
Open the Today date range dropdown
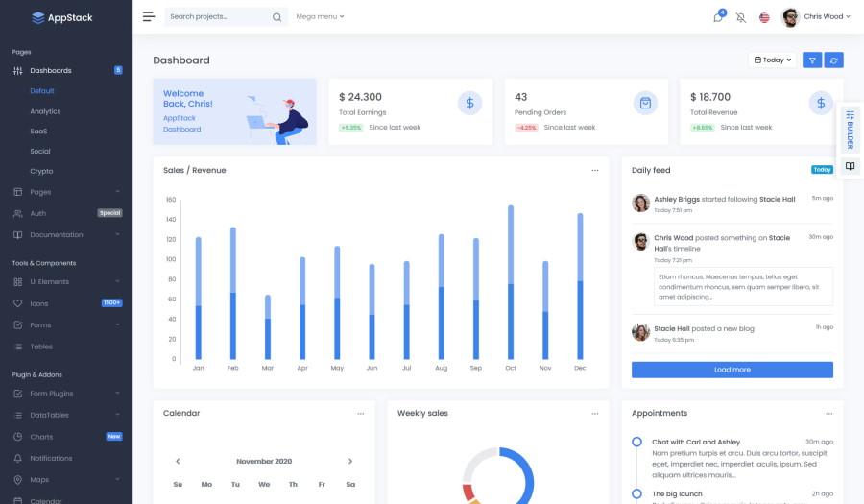pyautogui.click(x=773, y=60)
